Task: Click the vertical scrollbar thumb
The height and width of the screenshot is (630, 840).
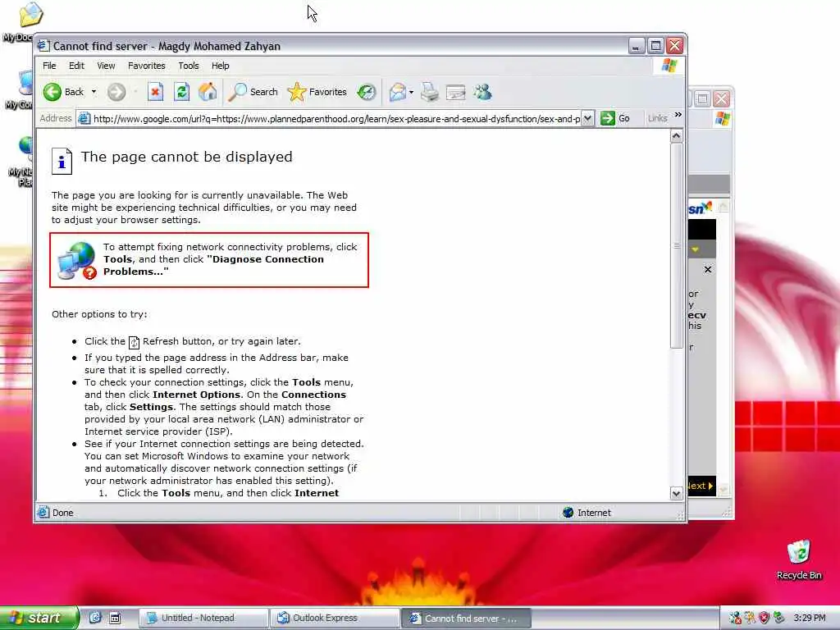Action: click(x=676, y=245)
